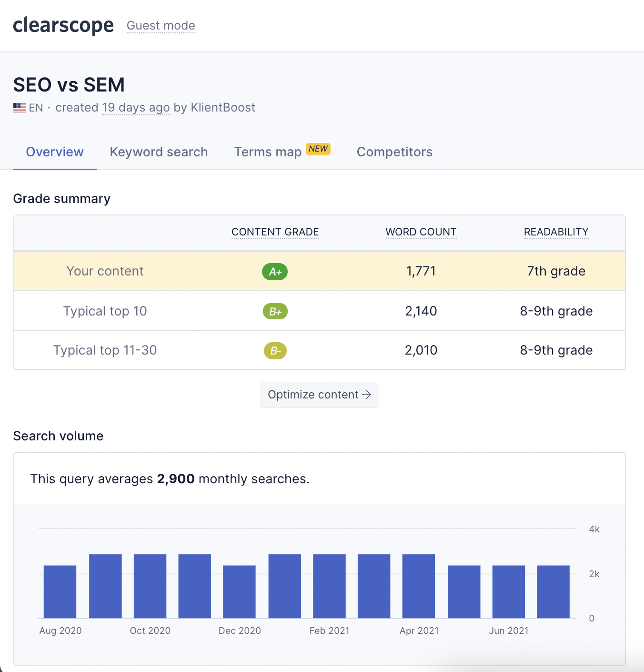Click the 'Typical top 11-30' row label
The width and height of the screenshot is (644, 672).
[105, 350]
